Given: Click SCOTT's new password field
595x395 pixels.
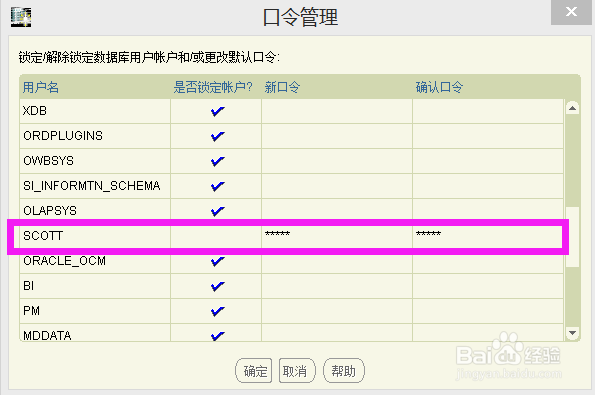Looking at the screenshot, I should pos(337,236).
